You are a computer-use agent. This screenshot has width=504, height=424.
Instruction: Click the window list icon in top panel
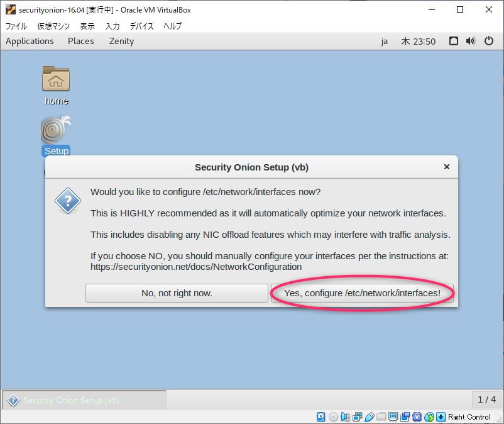click(x=453, y=41)
